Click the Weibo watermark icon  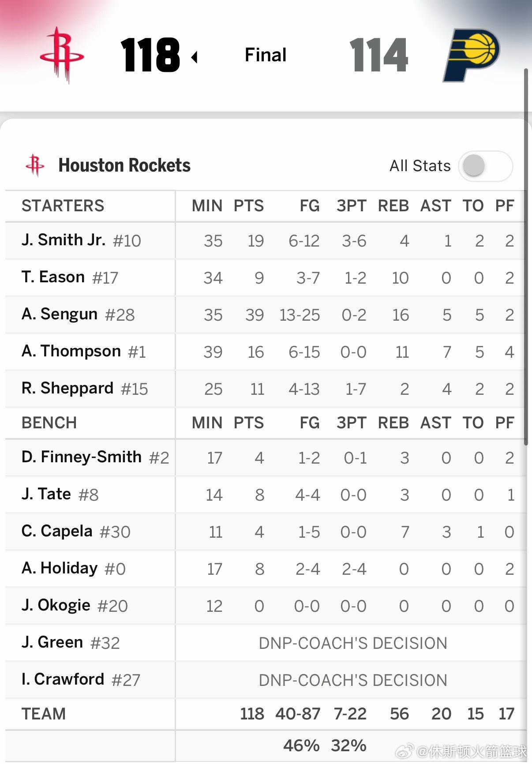pyautogui.click(x=405, y=750)
